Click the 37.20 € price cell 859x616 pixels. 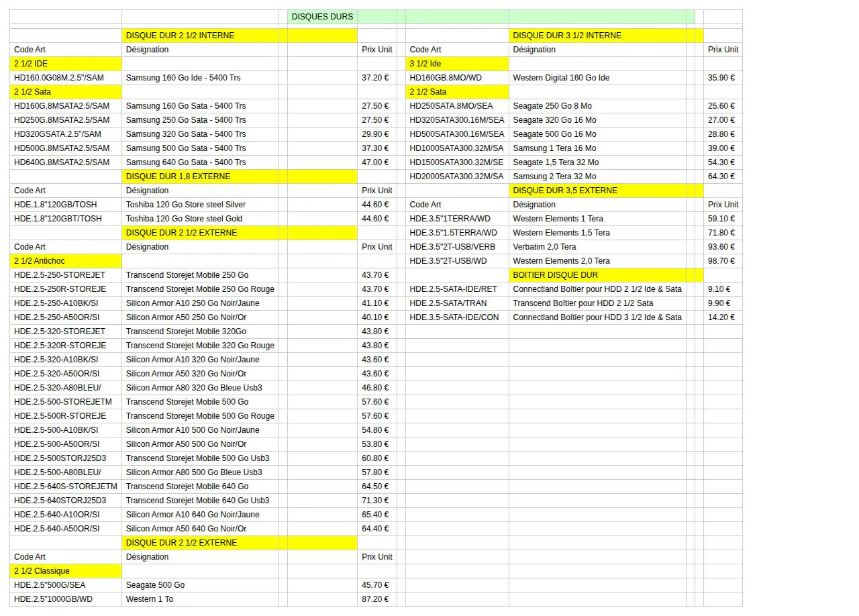(377, 78)
